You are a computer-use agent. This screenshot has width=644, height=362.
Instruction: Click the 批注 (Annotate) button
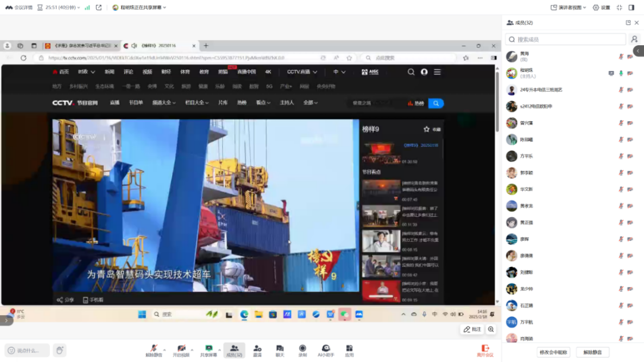472,329
